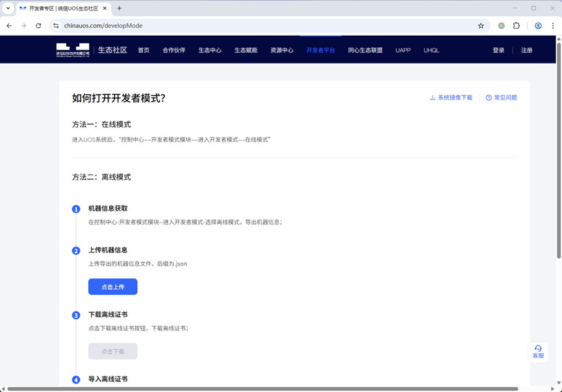Open the browser tab search chevron

click(x=7, y=8)
